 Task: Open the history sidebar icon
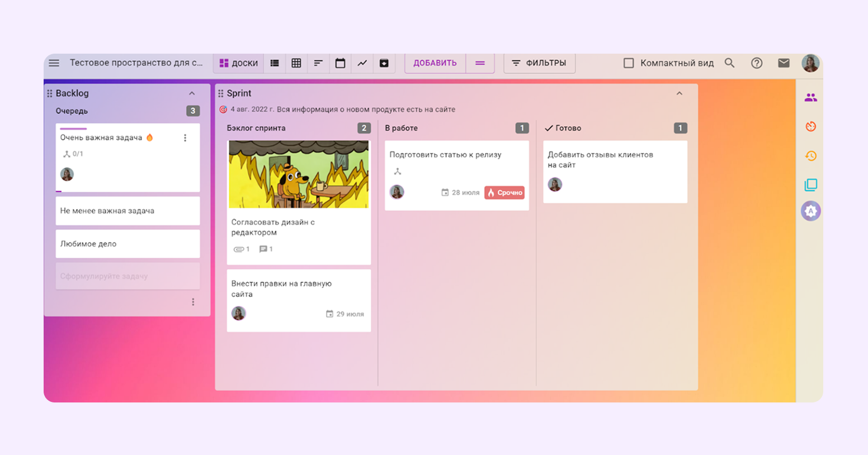pos(810,156)
